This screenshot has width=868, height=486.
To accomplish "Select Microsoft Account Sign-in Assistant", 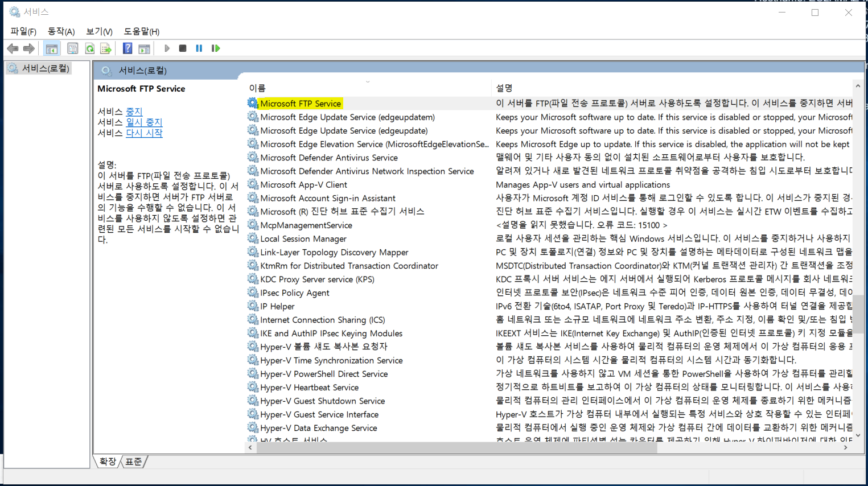I will 328,198.
